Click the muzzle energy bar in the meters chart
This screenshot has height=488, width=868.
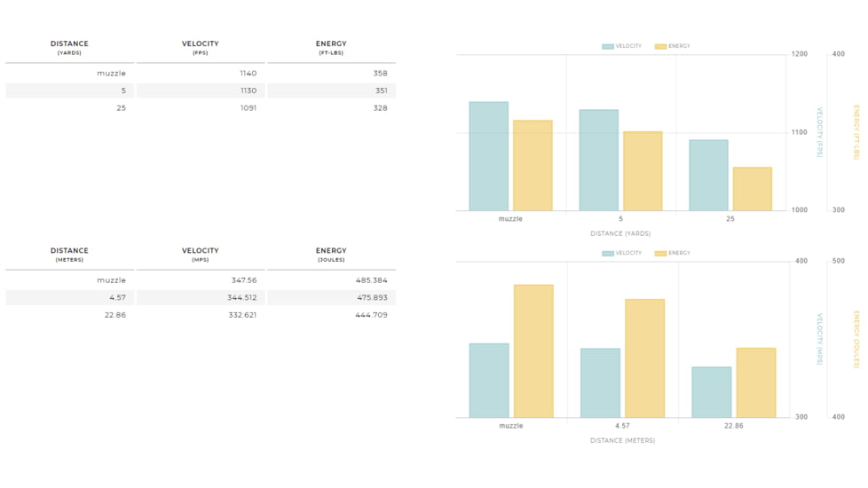pyautogui.click(x=533, y=351)
